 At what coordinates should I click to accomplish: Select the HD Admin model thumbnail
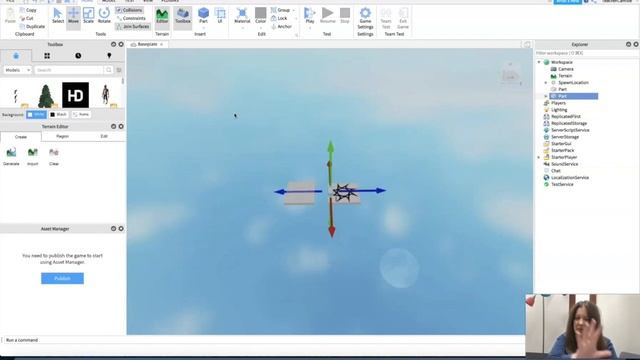click(76, 95)
